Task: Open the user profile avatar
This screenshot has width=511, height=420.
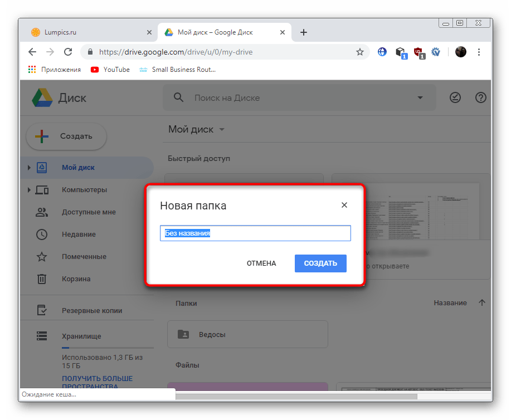Action: click(461, 52)
